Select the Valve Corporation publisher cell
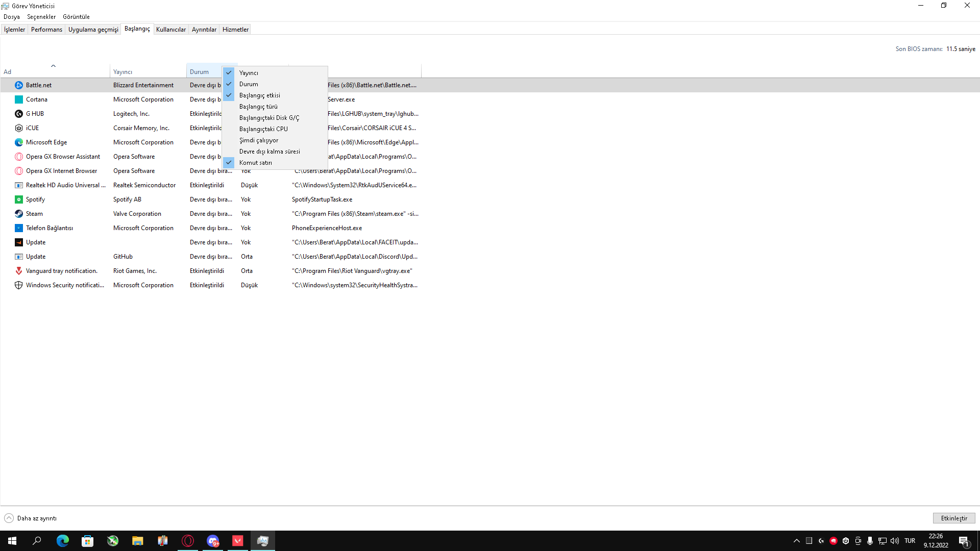980x551 pixels. click(x=137, y=214)
